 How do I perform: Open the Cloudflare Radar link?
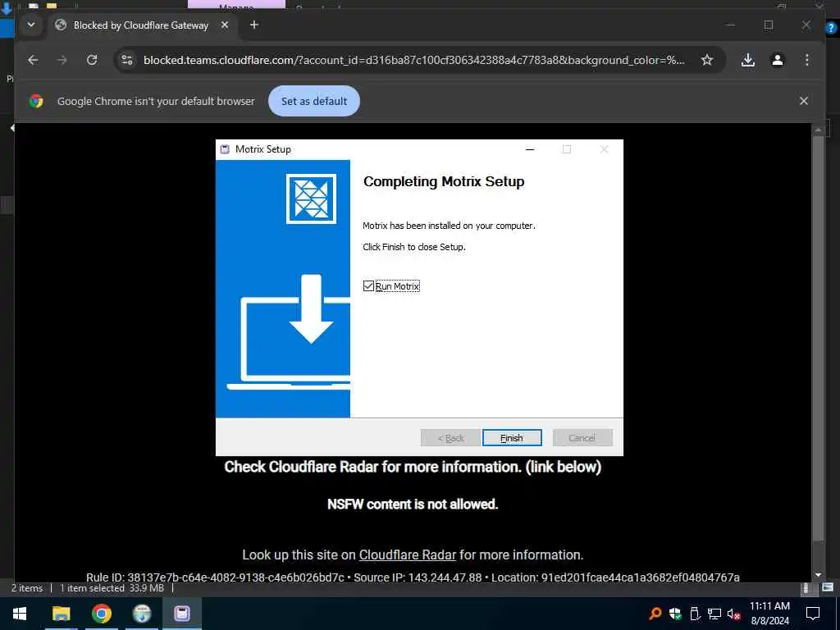[x=407, y=555]
